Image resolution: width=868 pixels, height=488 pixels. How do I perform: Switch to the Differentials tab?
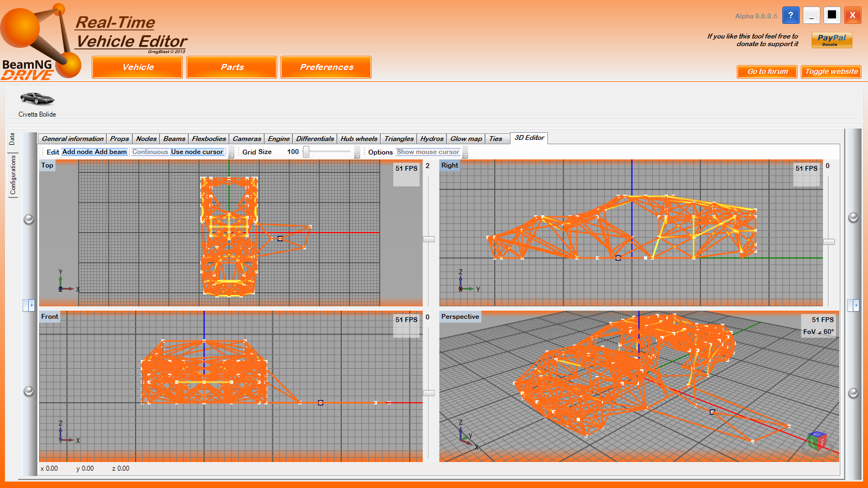315,139
